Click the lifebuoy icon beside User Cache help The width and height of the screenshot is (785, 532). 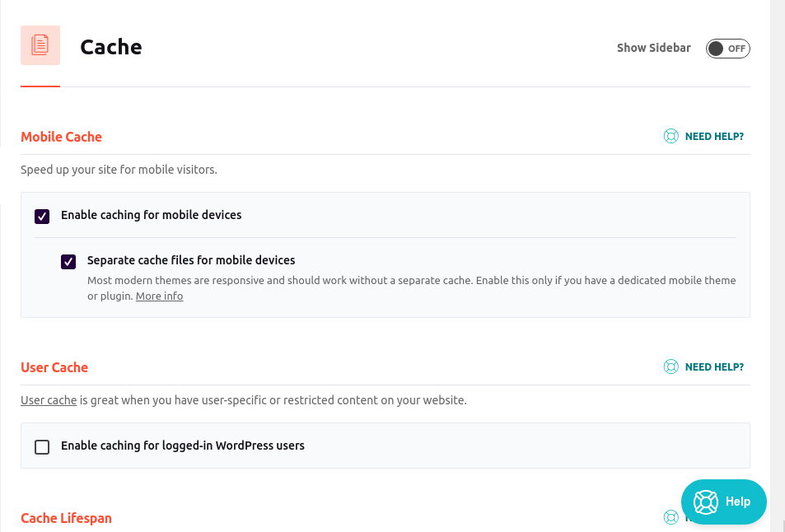click(x=671, y=366)
